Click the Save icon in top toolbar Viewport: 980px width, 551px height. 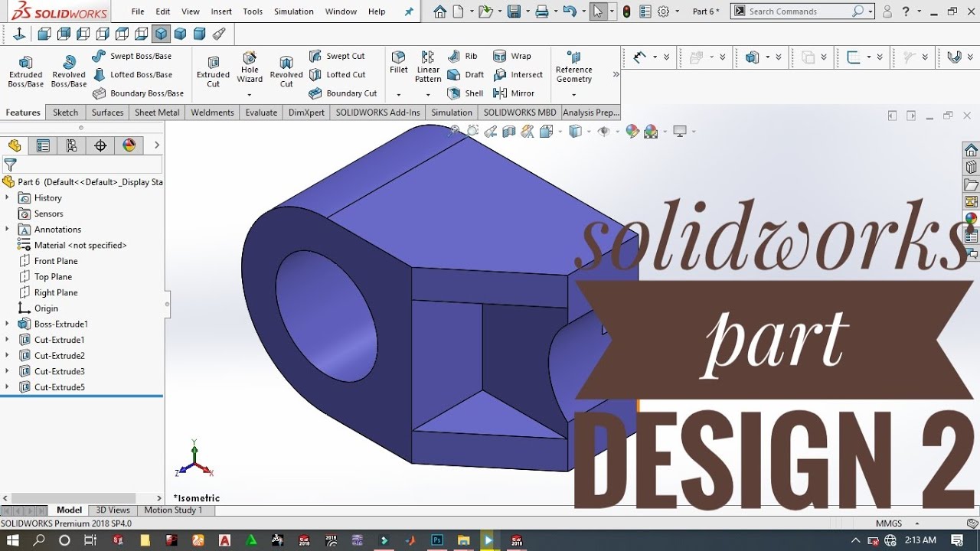[514, 11]
